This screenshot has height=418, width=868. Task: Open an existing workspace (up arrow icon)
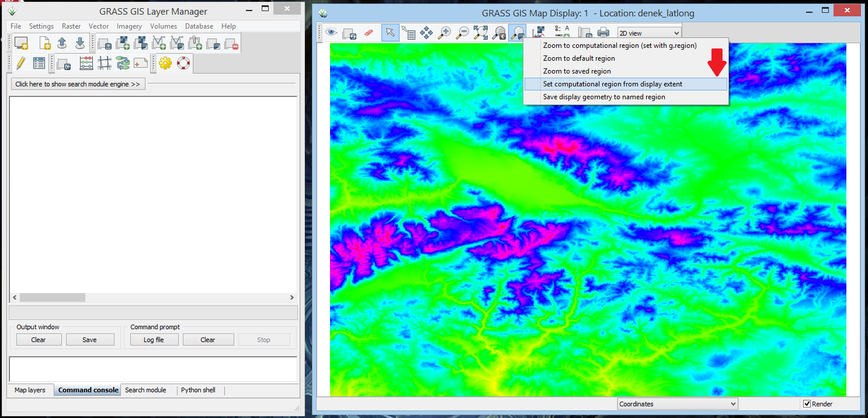coord(62,43)
